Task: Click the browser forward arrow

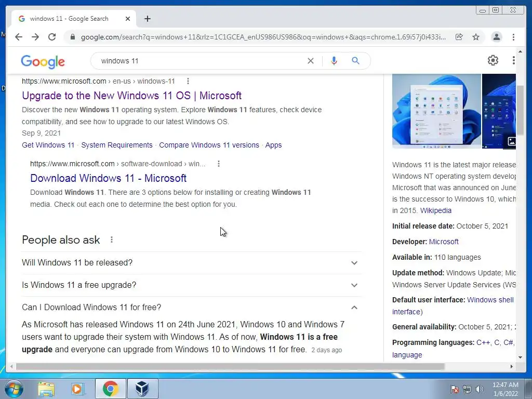Action: (x=35, y=37)
